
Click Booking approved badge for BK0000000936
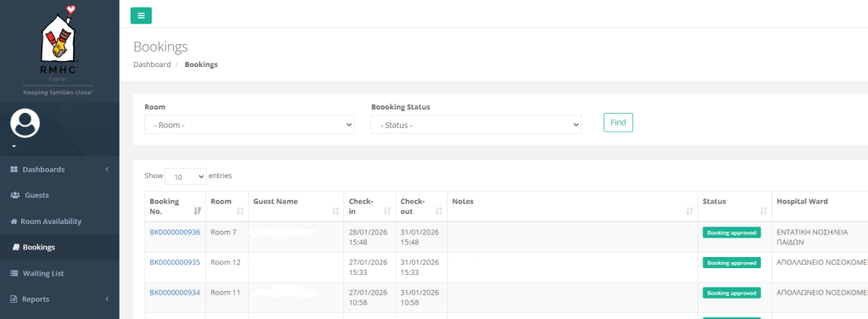tap(732, 232)
